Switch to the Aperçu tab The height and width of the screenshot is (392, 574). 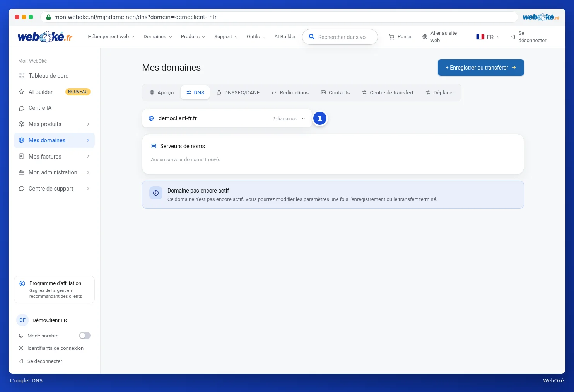tap(162, 93)
